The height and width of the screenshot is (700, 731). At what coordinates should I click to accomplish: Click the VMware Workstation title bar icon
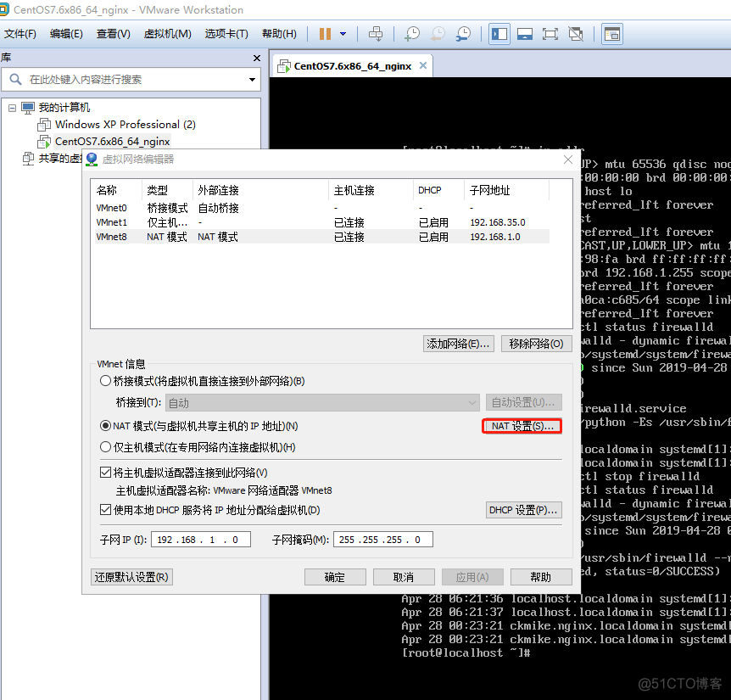pyautogui.click(x=3, y=9)
